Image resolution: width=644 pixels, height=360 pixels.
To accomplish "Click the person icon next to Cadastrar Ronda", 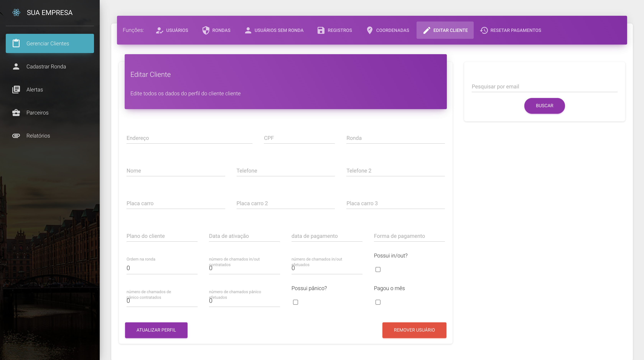I will coord(16,66).
